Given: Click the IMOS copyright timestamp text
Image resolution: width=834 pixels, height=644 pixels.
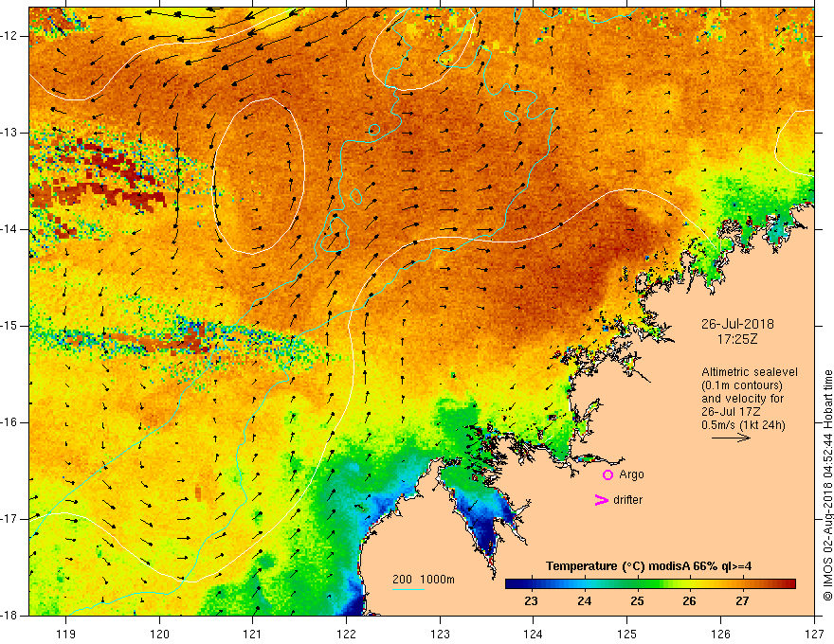Looking at the screenshot, I should pyautogui.click(x=827, y=486).
